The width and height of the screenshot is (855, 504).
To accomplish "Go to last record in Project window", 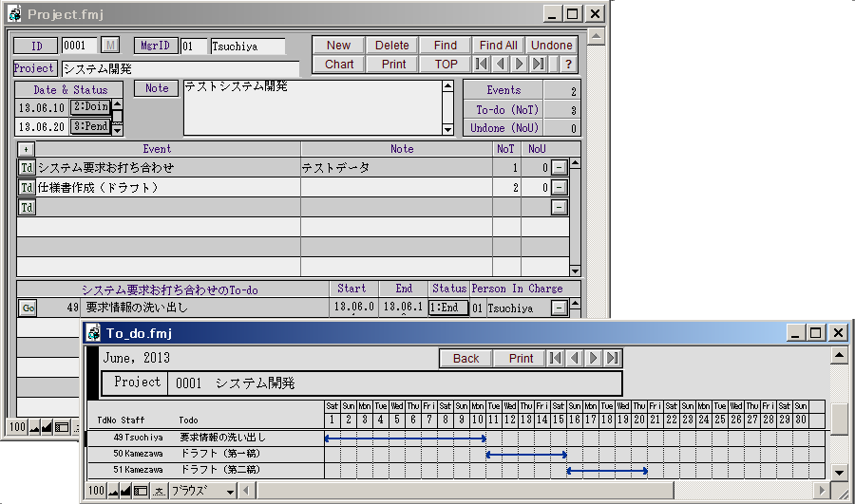I will coord(539,65).
